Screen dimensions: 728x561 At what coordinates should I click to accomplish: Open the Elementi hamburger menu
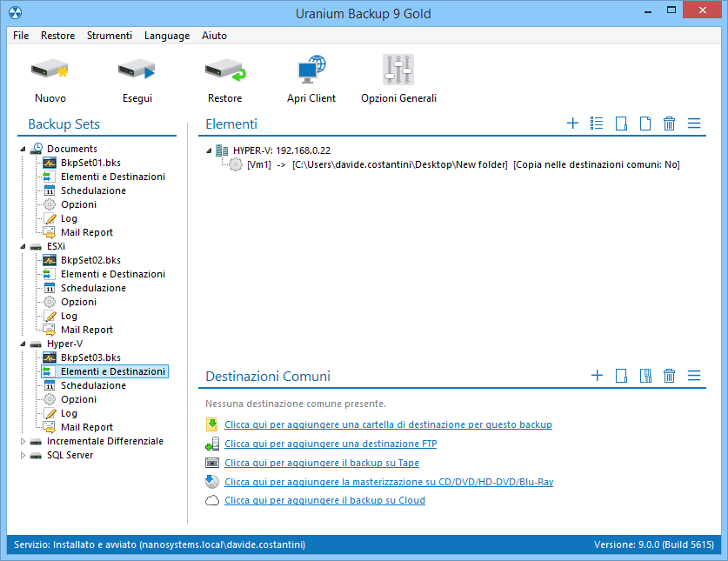[694, 123]
